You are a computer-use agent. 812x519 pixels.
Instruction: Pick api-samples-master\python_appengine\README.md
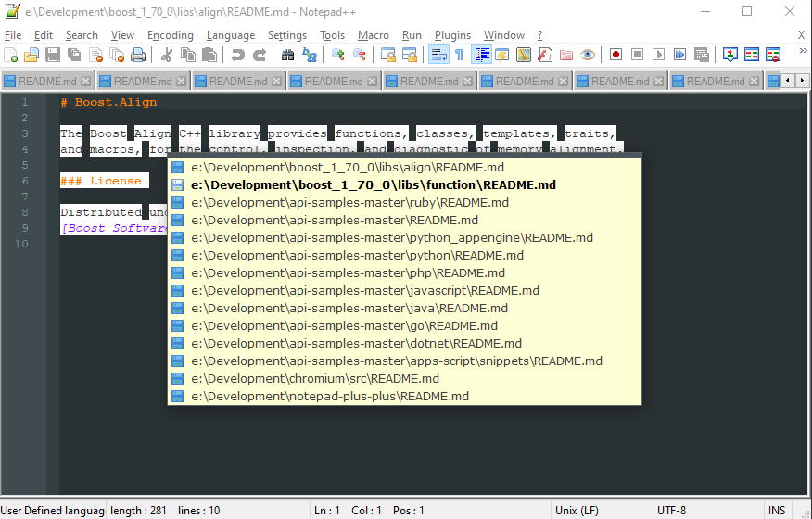click(404, 238)
